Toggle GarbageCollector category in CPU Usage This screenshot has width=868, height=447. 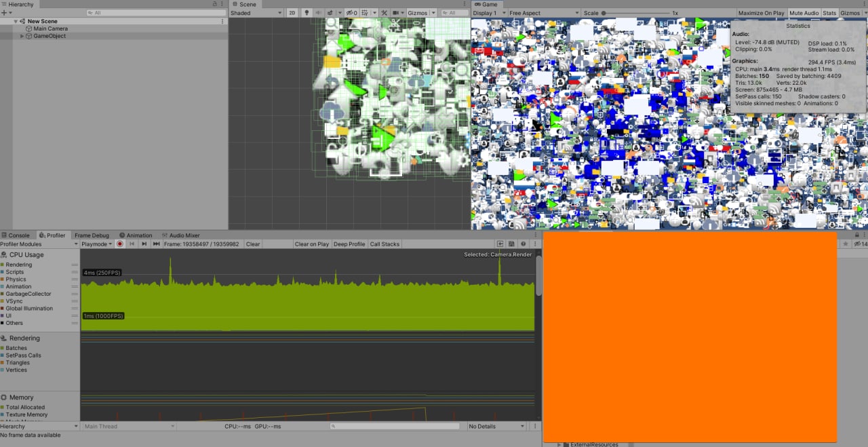point(3,294)
